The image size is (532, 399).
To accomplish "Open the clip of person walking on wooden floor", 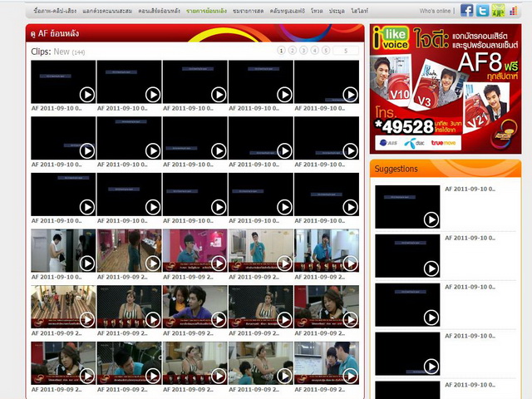I will 129,250.
